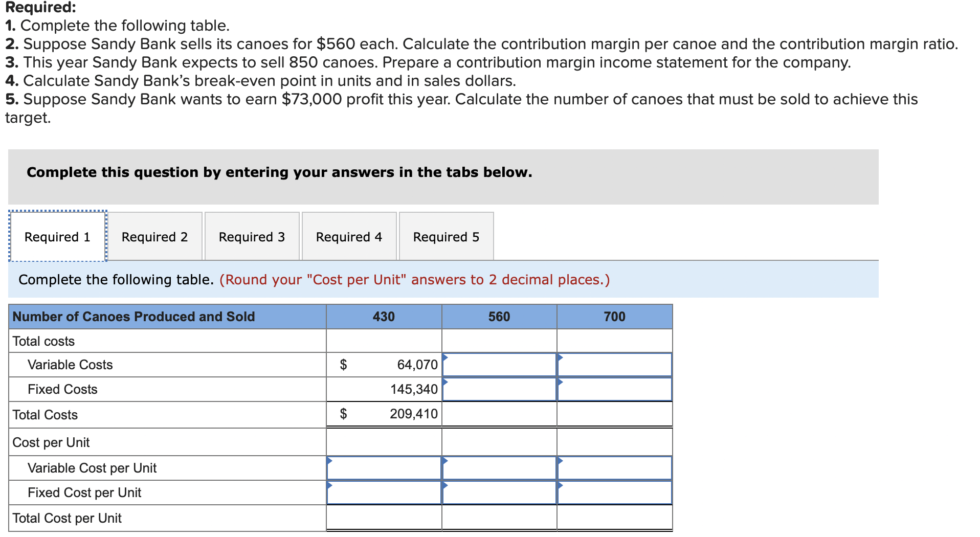The width and height of the screenshot is (980, 537).
Task: Select the Total Costs 209,410 cell
Action: point(383,414)
